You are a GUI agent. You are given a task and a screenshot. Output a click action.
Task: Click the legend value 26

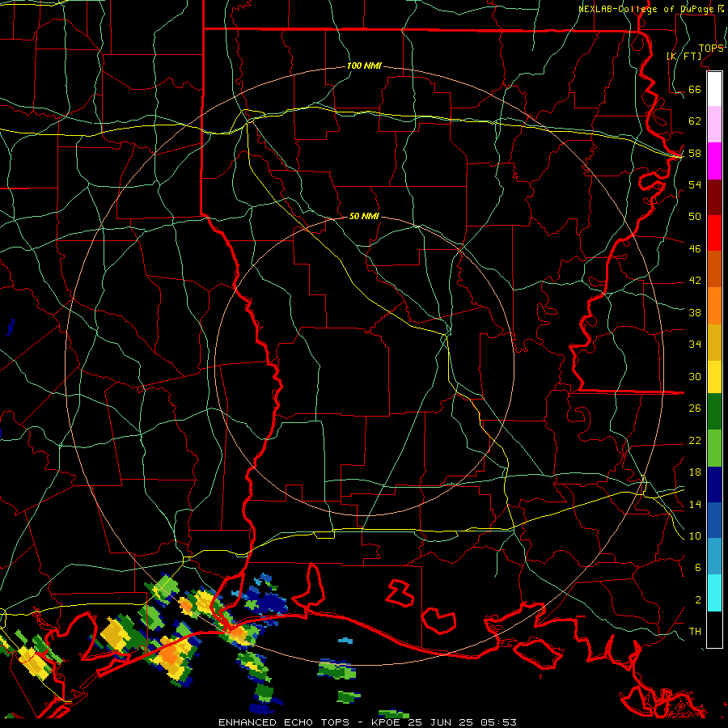pos(695,408)
